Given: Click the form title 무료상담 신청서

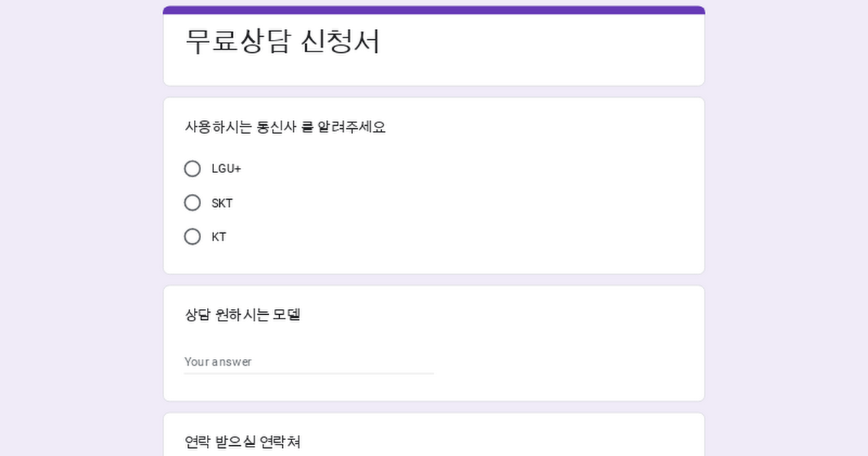Looking at the screenshot, I should click(283, 41).
